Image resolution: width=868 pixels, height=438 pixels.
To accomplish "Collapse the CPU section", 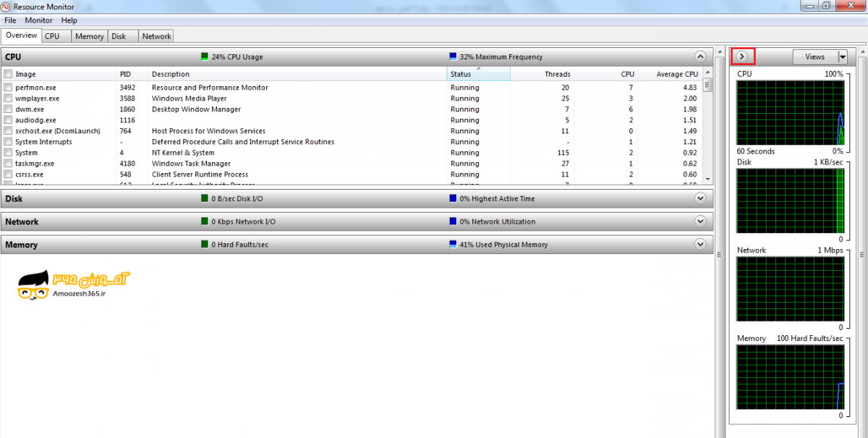I will point(699,56).
